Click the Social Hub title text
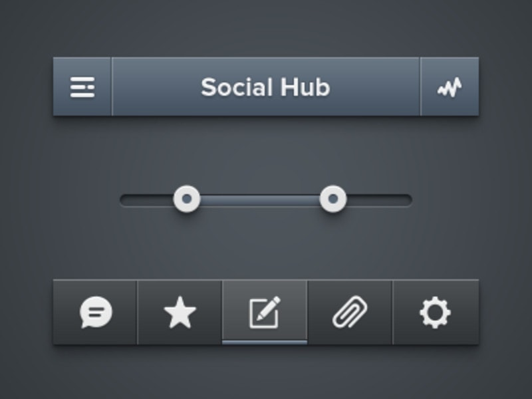The image size is (532, 399). [x=265, y=87]
